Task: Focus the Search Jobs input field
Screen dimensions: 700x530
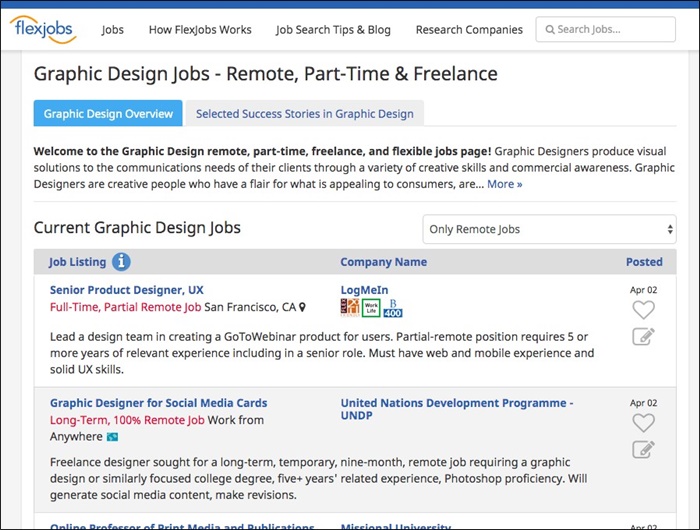Action: click(605, 29)
